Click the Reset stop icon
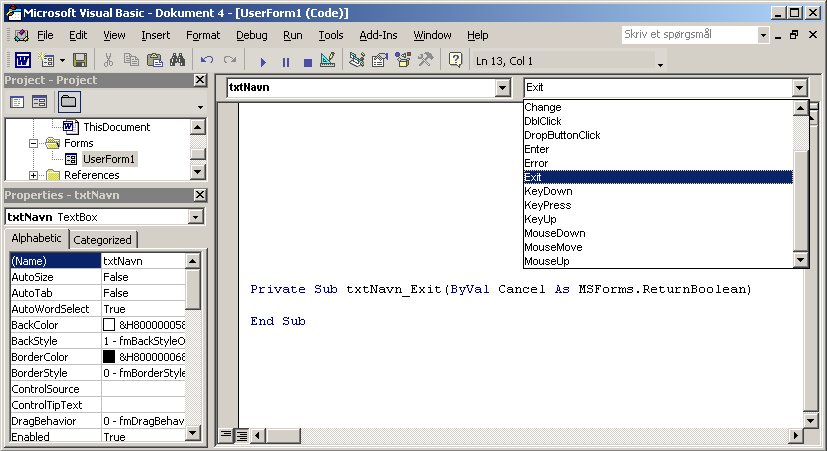This screenshot has width=827, height=451. click(x=308, y=62)
